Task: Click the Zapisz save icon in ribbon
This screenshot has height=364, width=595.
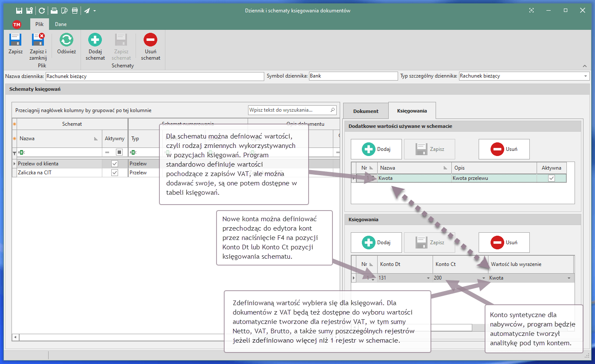Action: pos(15,40)
